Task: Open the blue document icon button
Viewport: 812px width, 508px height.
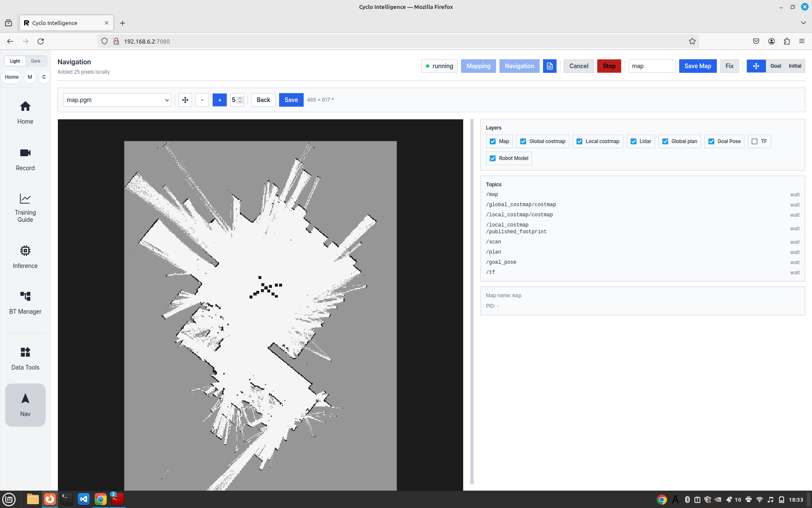Action: coord(550,66)
